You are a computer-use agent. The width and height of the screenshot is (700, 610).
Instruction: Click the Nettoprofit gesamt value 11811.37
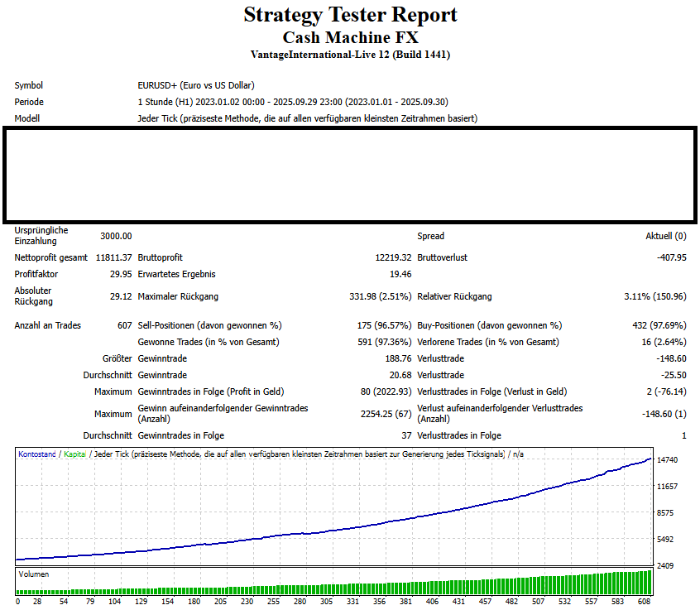click(114, 257)
